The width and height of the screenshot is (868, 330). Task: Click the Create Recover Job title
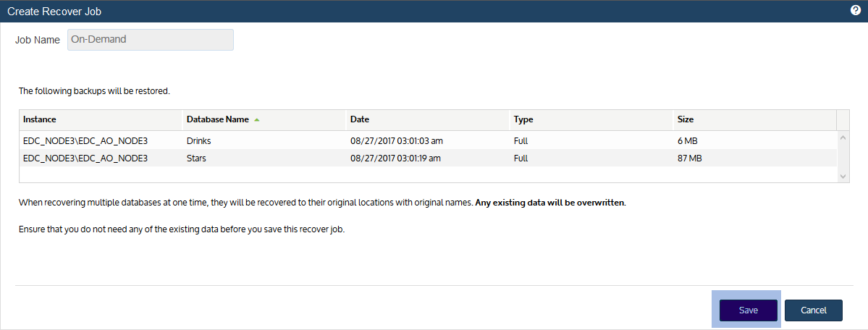(54, 11)
